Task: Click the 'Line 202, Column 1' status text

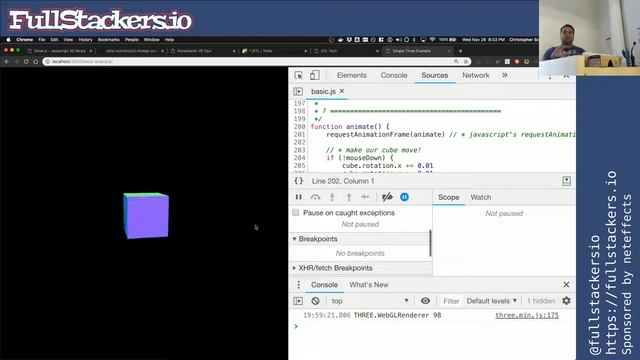Action: coord(343,181)
